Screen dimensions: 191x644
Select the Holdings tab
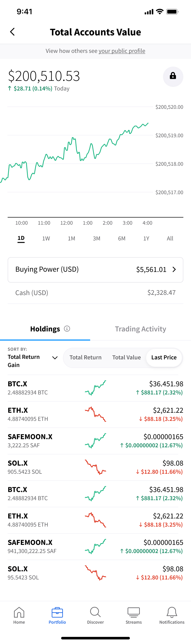(45, 329)
